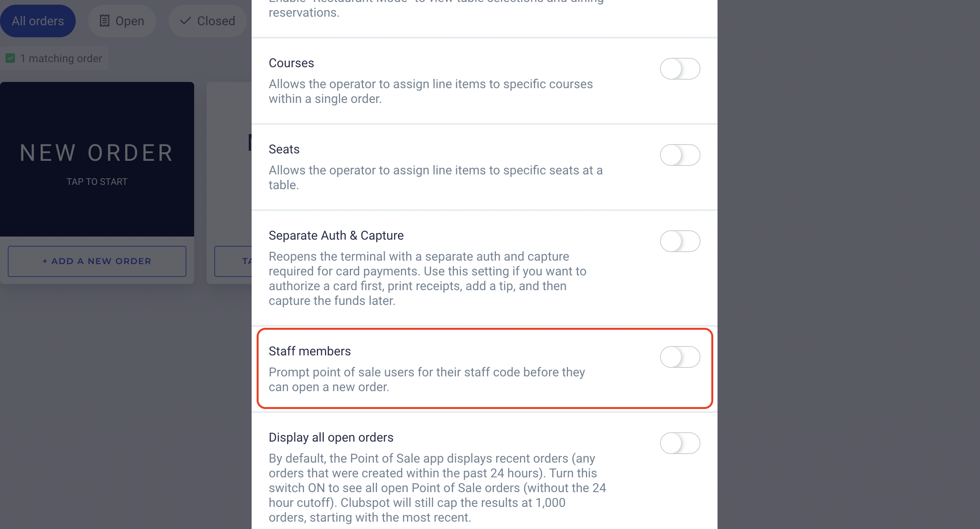Tap the TAP TO START text

97,182
